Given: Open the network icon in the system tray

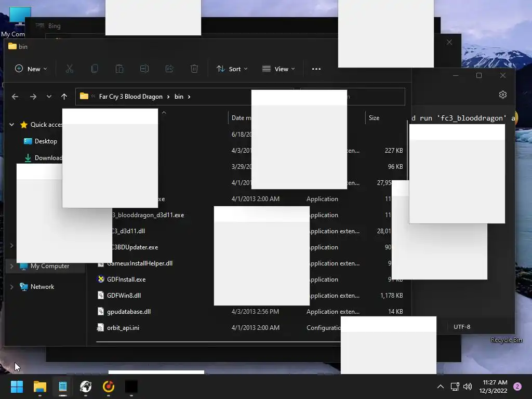Looking at the screenshot, I should [455, 387].
